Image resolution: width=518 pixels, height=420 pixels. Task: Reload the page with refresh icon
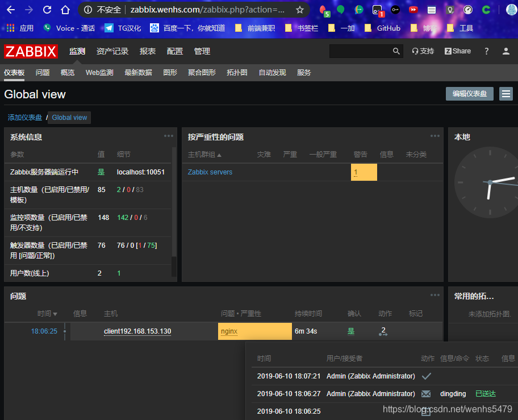point(47,10)
